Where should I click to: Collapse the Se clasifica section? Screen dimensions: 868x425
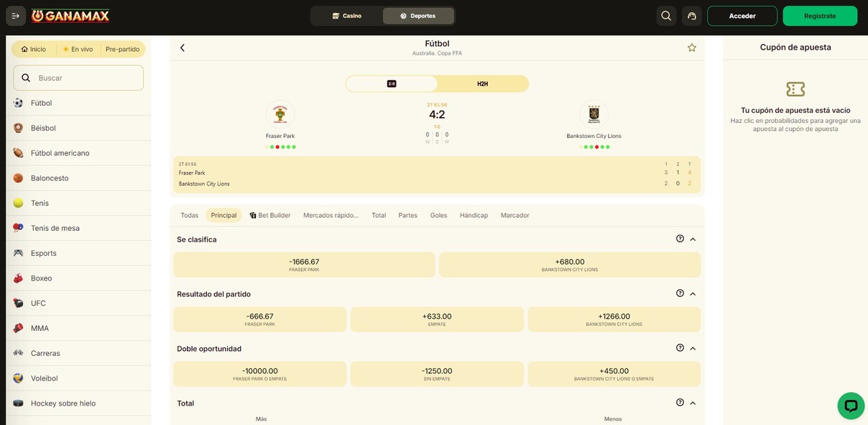693,239
